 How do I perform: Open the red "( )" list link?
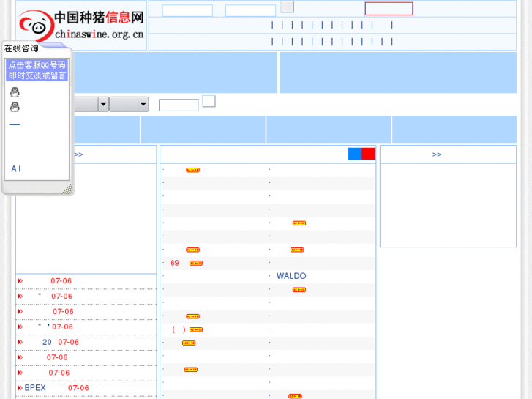point(179,329)
